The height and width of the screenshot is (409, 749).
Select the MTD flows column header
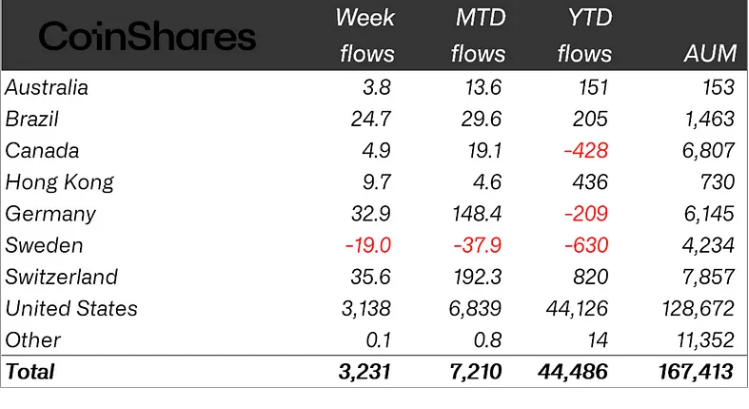(477, 35)
